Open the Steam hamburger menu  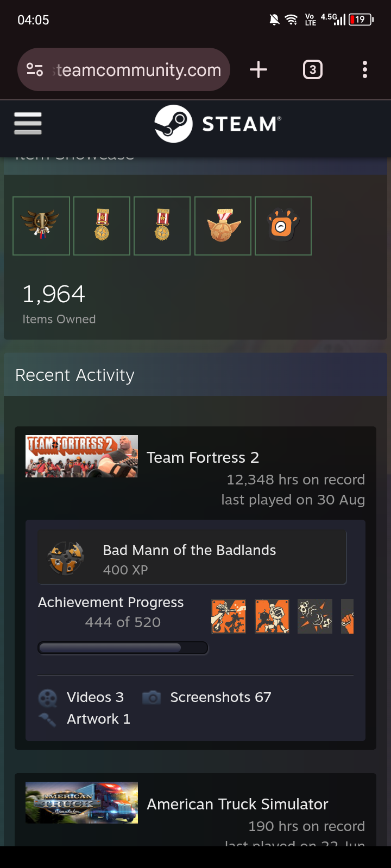[x=28, y=124]
